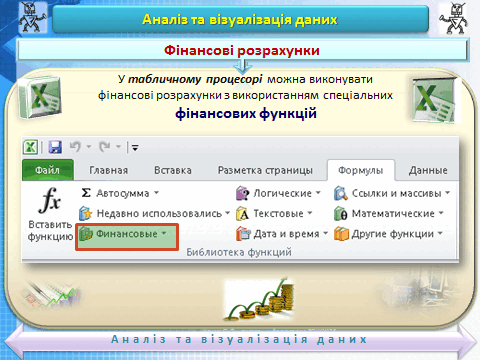480x360 pixels.
Task: Open the Финансовые functions dropdown
Action: click(164, 233)
